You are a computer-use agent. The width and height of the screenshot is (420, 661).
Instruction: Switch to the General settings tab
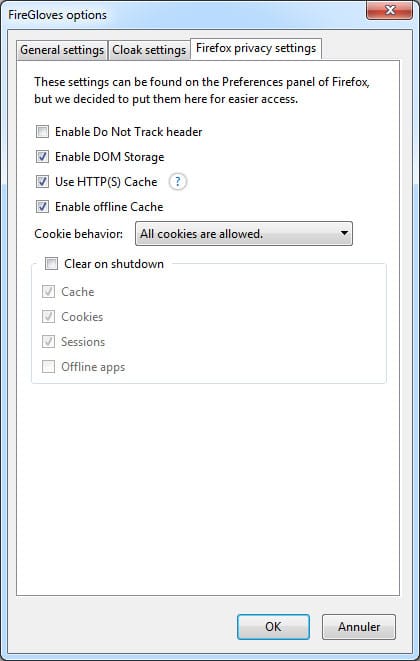(62, 50)
